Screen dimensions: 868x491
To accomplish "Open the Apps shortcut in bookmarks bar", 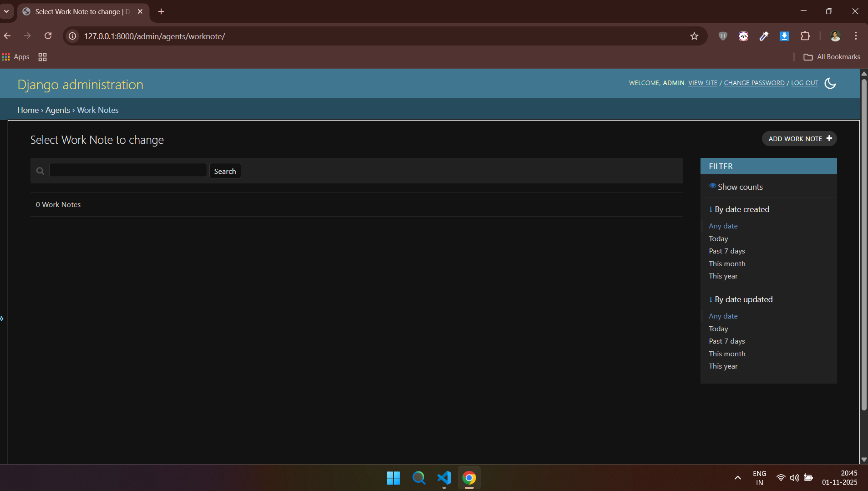I will pos(16,57).
